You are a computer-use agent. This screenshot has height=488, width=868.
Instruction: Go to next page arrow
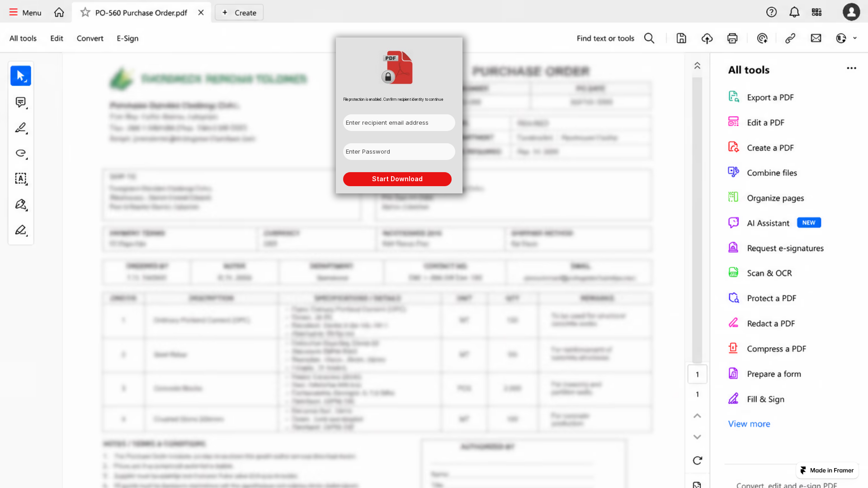point(698,437)
